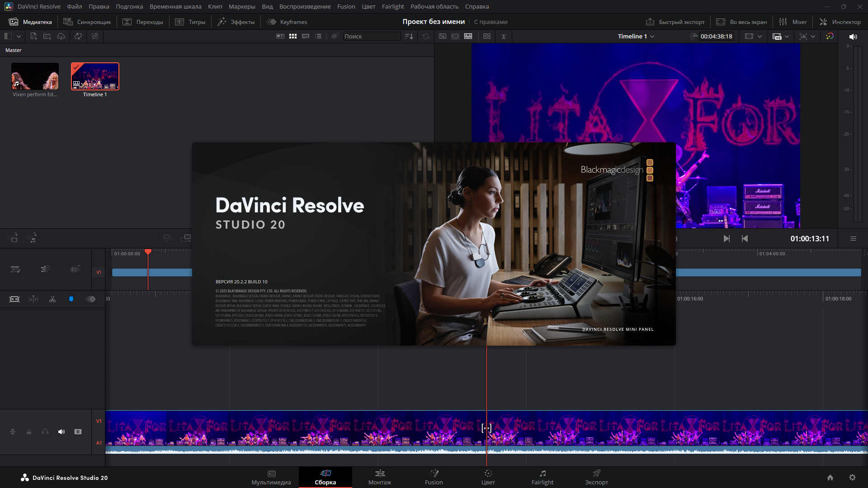Image resolution: width=868 pixels, height=488 pixels.
Task: Select the Vixen perform clip thumbnail
Action: click(35, 76)
